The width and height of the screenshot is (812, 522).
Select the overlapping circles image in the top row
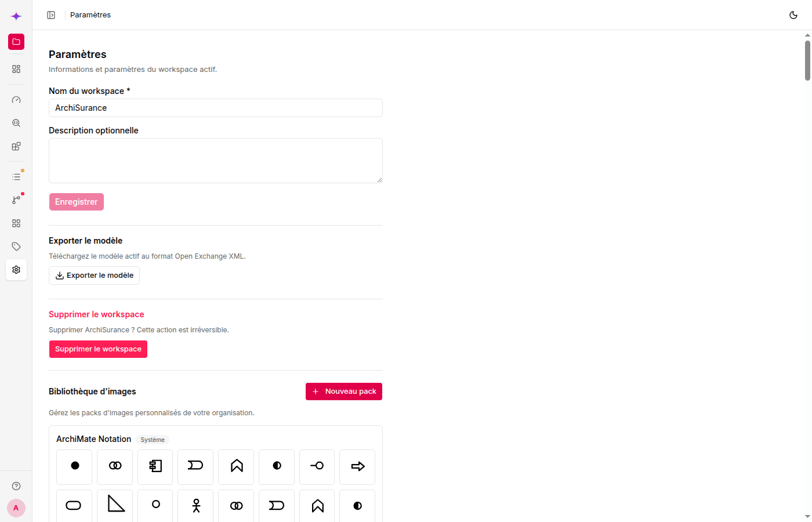pyautogui.click(x=115, y=467)
